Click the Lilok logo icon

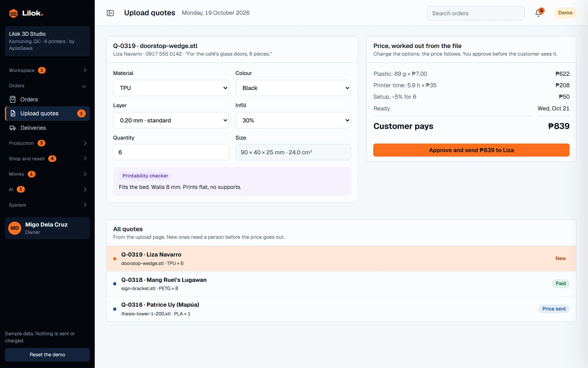(13, 13)
